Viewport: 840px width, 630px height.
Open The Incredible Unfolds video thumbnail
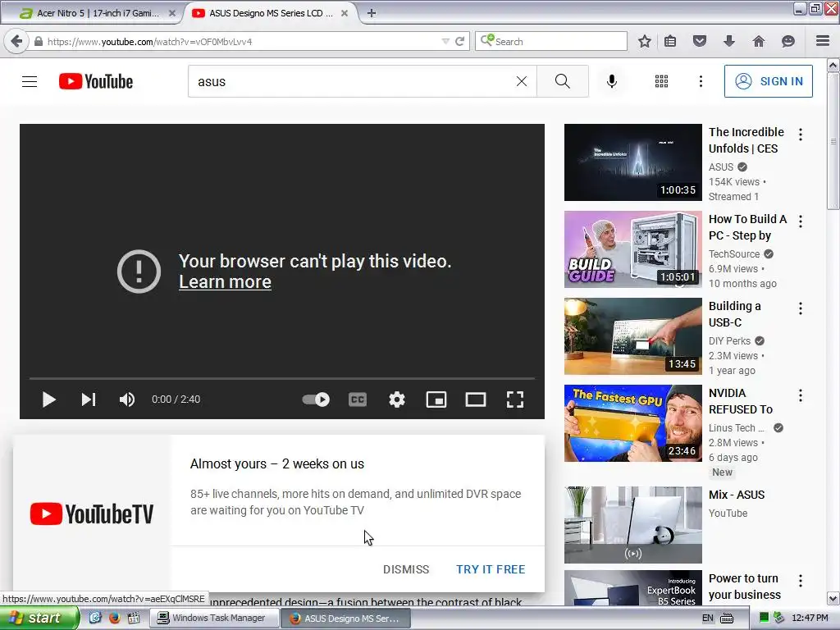pos(632,162)
